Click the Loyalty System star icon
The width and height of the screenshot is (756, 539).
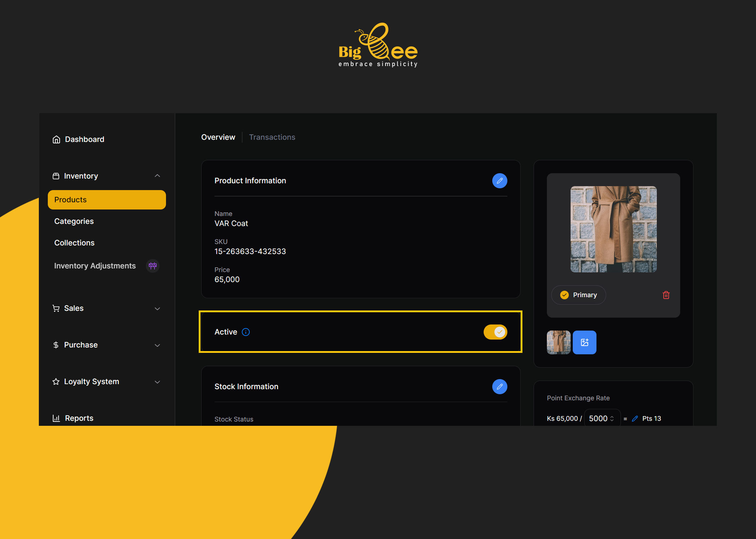coord(56,382)
